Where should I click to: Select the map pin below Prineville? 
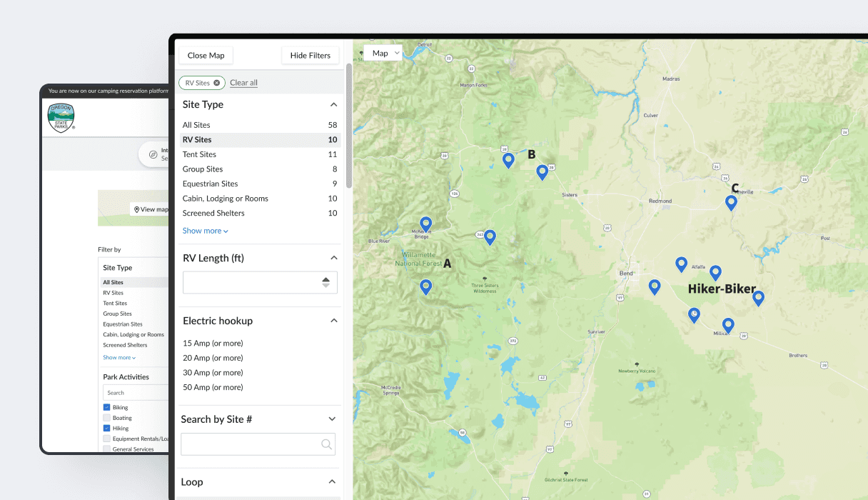click(731, 203)
